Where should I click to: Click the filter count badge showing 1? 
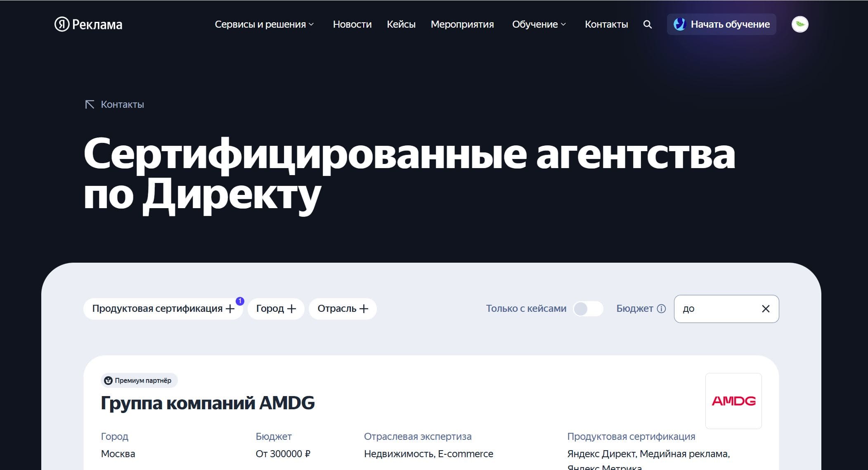240,301
